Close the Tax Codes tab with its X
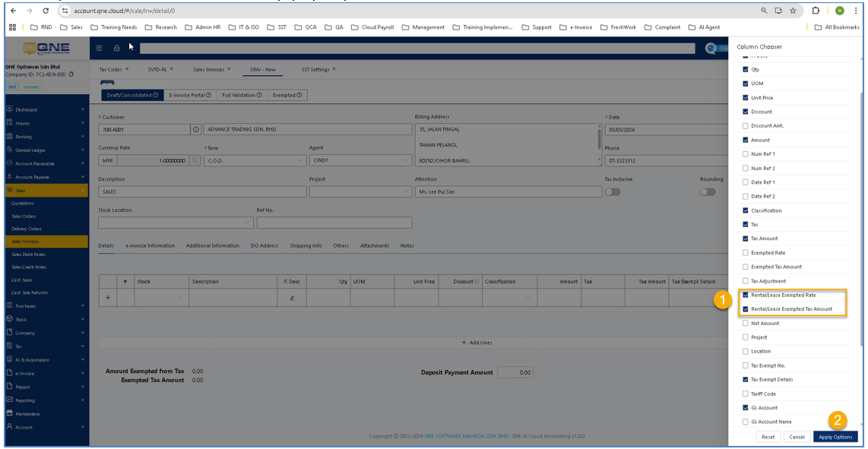Screen dimensions: 868x449 pyautogui.click(x=127, y=69)
